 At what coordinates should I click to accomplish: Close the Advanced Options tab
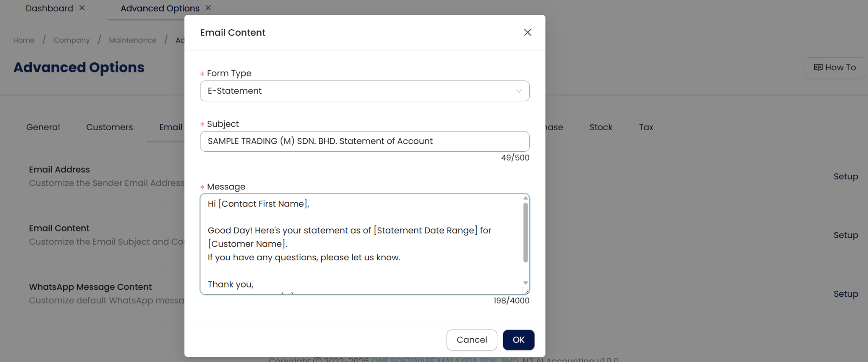[208, 8]
